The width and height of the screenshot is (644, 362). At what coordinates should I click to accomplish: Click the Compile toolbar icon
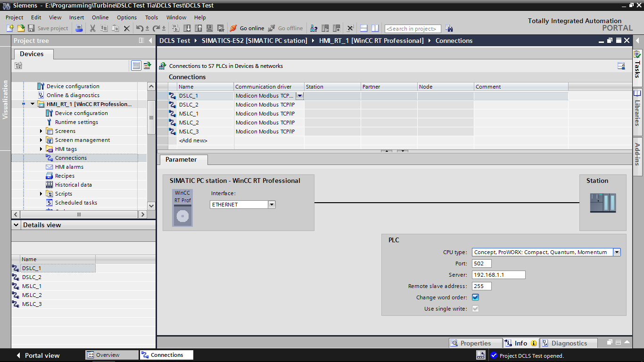point(176,28)
